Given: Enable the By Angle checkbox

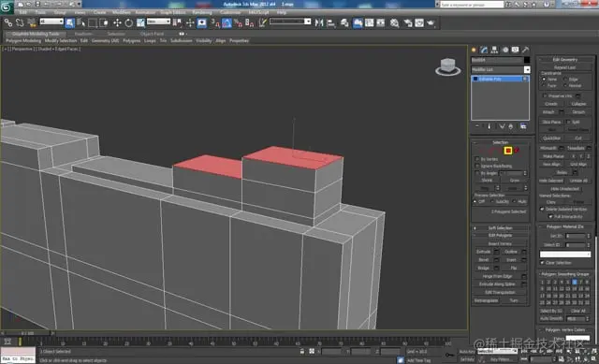Looking at the screenshot, I should click(477, 173).
